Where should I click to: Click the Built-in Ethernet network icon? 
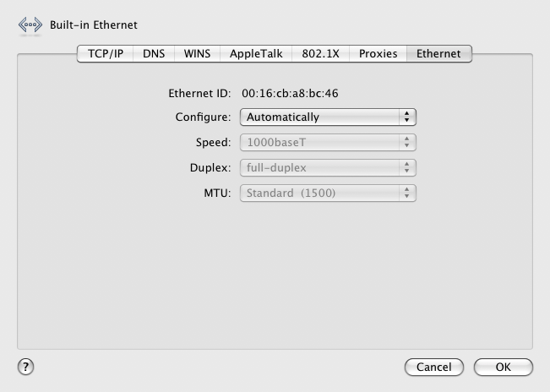coord(30,25)
